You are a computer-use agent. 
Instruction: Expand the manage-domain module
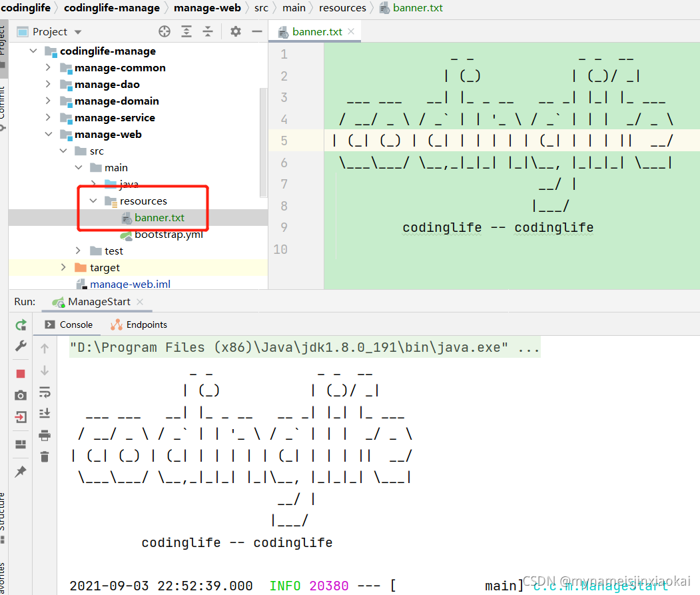tap(48, 101)
